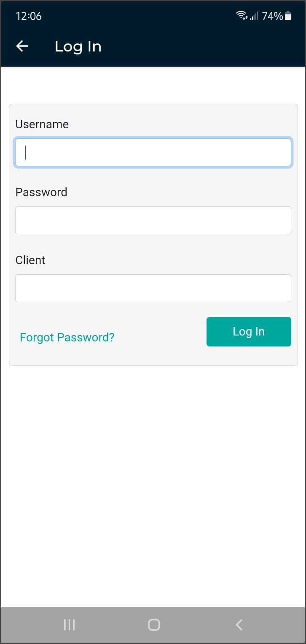The height and width of the screenshot is (644, 306).
Task: Tap the 74% battery percentage text
Action: pos(272,16)
